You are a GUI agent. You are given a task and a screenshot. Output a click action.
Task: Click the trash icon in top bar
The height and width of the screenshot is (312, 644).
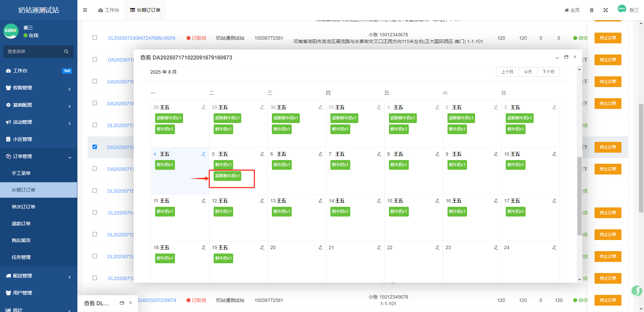pos(592,10)
